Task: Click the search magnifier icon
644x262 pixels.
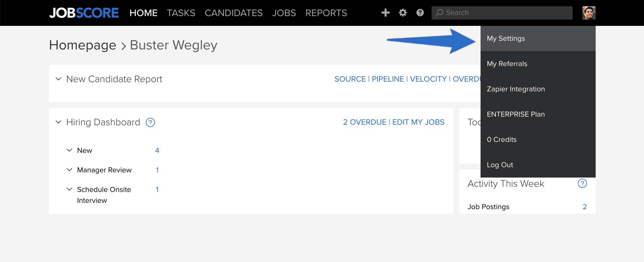Action: (439, 13)
